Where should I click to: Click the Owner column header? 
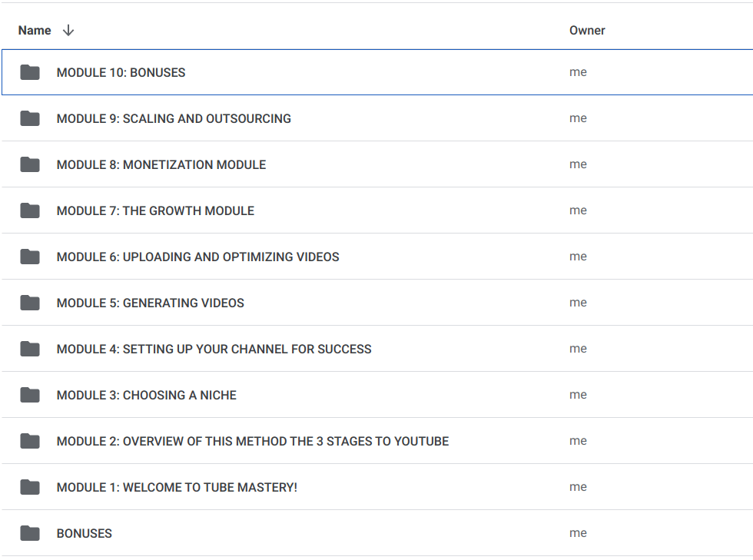pyautogui.click(x=586, y=30)
